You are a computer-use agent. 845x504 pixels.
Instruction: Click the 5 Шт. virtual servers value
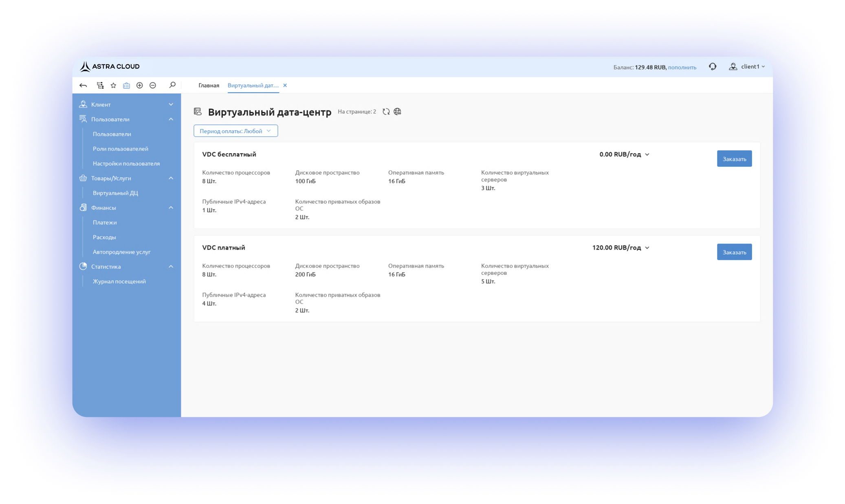tap(488, 281)
